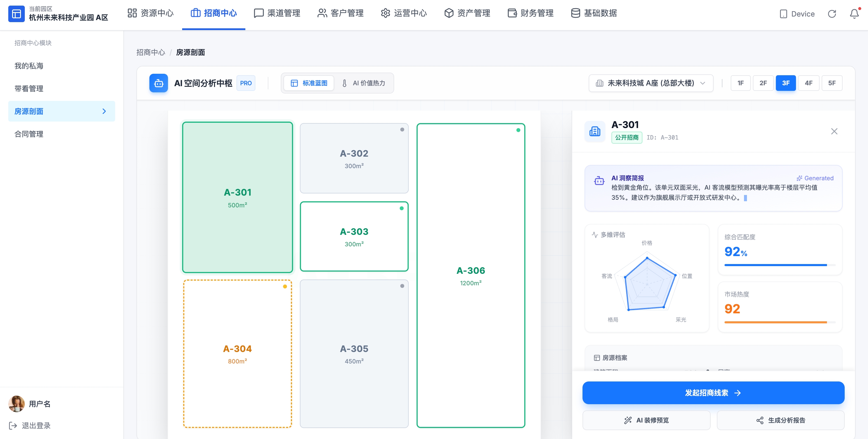Switch to 标准蓝图 view mode
The width and height of the screenshot is (868, 439).
point(309,83)
